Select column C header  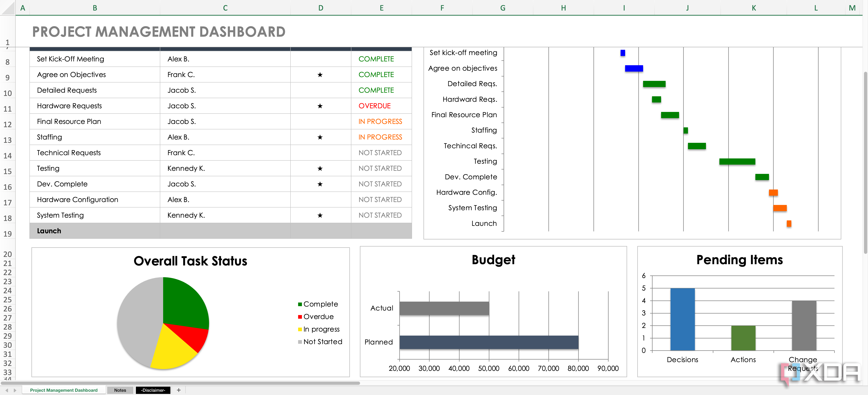[225, 8]
